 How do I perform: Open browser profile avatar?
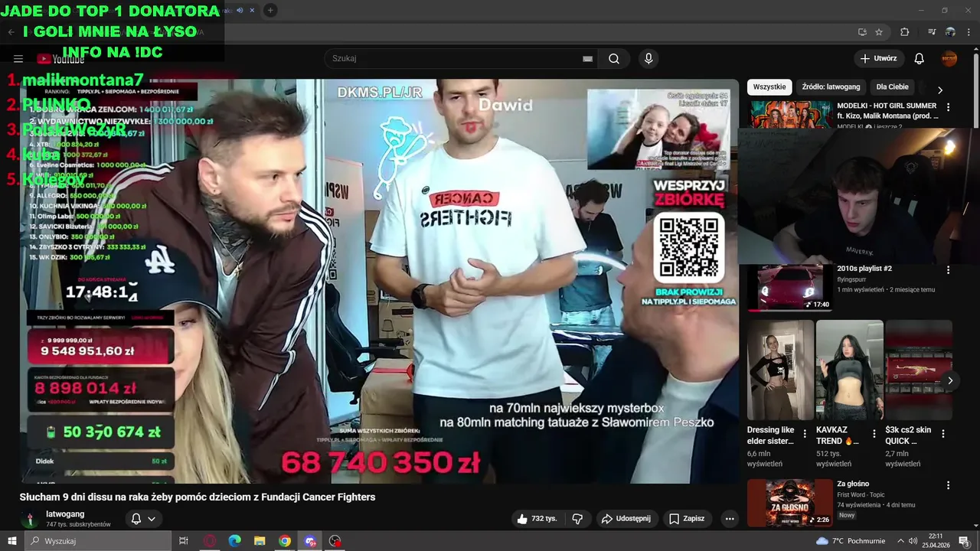(950, 32)
